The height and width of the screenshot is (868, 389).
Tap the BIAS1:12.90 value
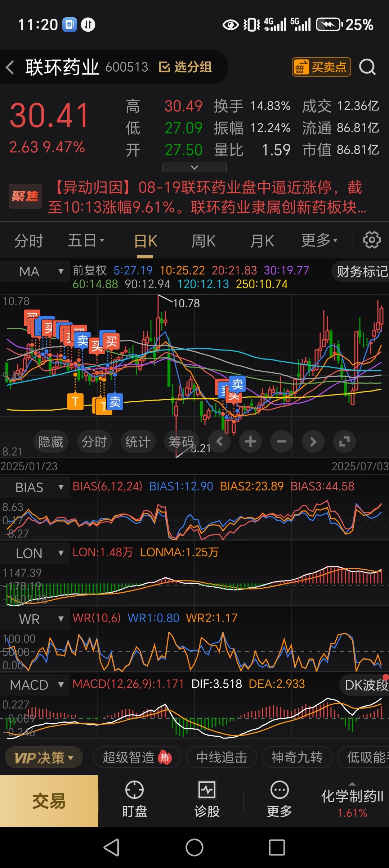coord(181,487)
